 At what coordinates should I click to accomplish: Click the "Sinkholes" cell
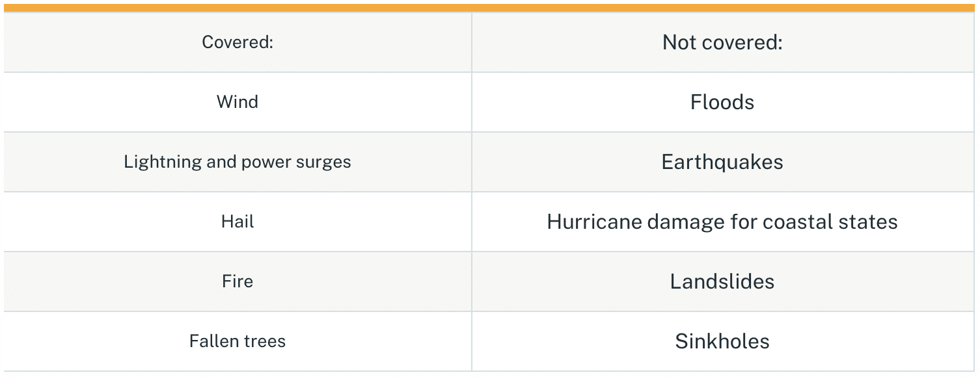click(x=722, y=341)
